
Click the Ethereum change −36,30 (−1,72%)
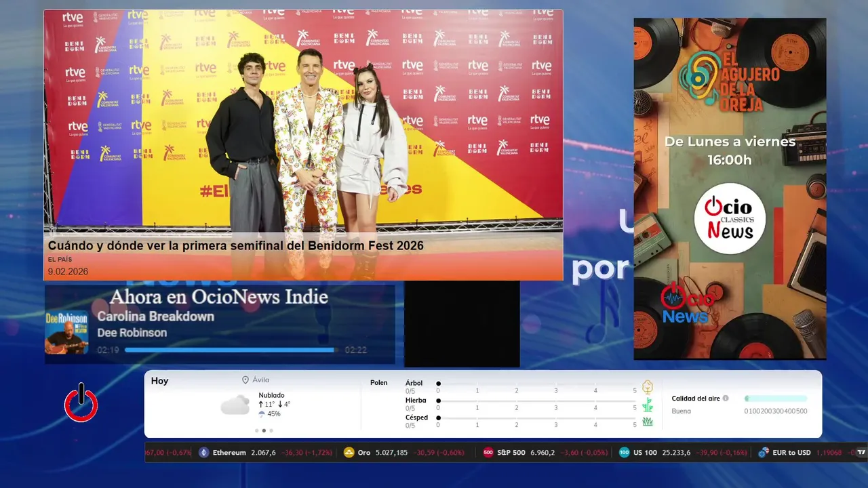pyautogui.click(x=307, y=453)
